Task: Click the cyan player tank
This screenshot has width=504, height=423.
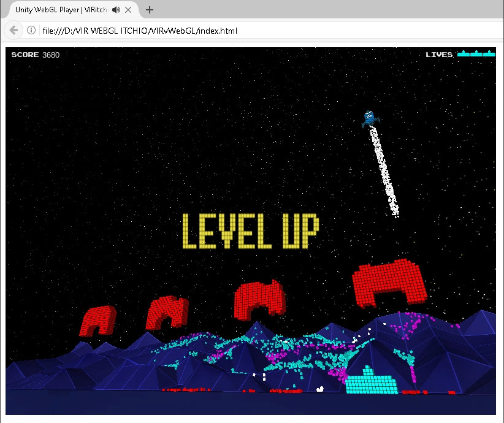Action: (371, 381)
